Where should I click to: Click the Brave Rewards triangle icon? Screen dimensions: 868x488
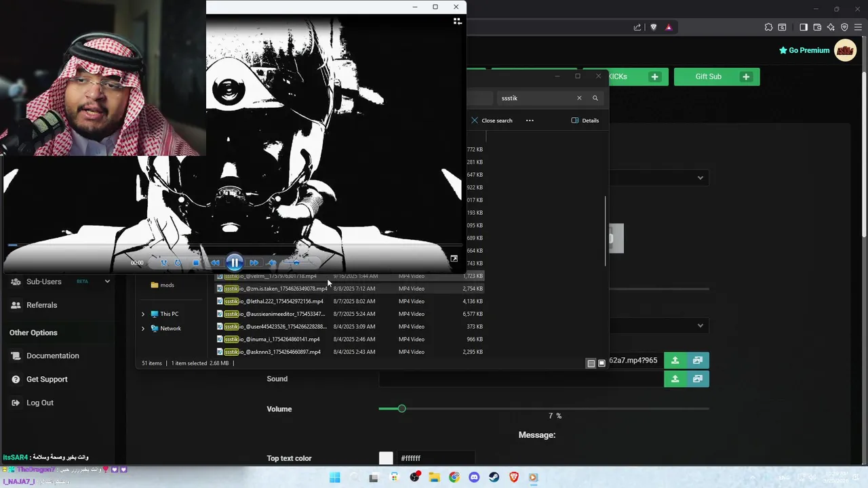click(x=669, y=28)
